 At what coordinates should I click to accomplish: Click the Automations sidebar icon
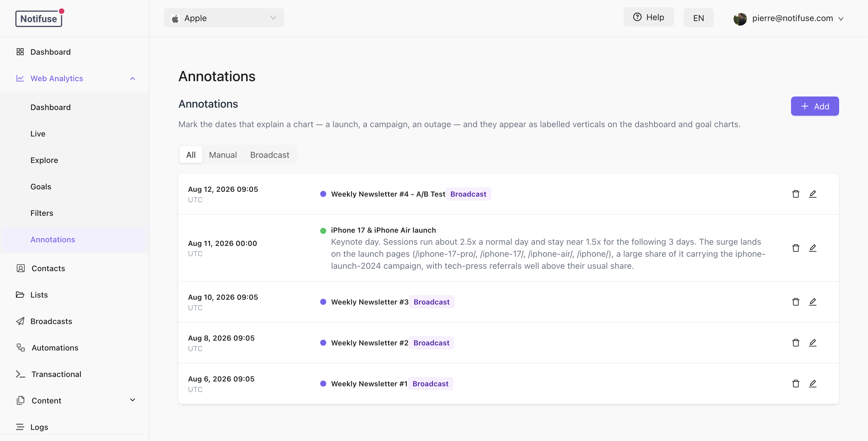click(20, 348)
